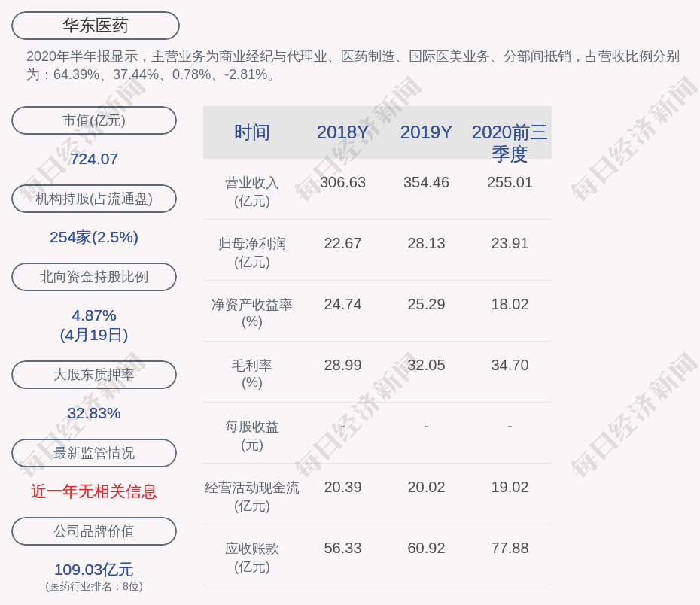Image resolution: width=700 pixels, height=605 pixels.
Task: Click the 大股东质押率 section label
Action: click(93, 375)
